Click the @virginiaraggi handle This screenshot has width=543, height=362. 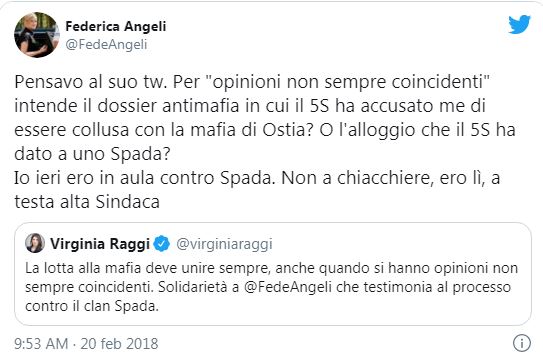tap(224, 244)
